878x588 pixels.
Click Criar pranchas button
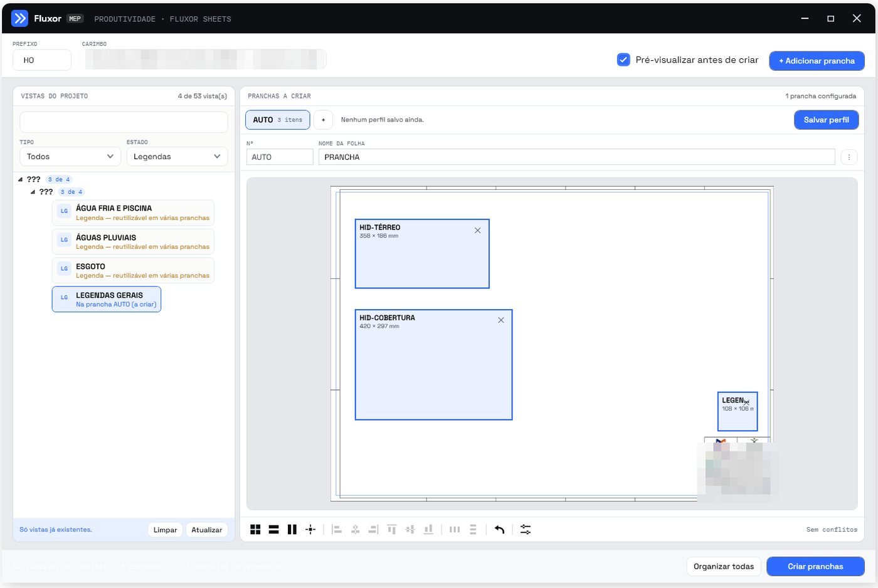click(815, 566)
